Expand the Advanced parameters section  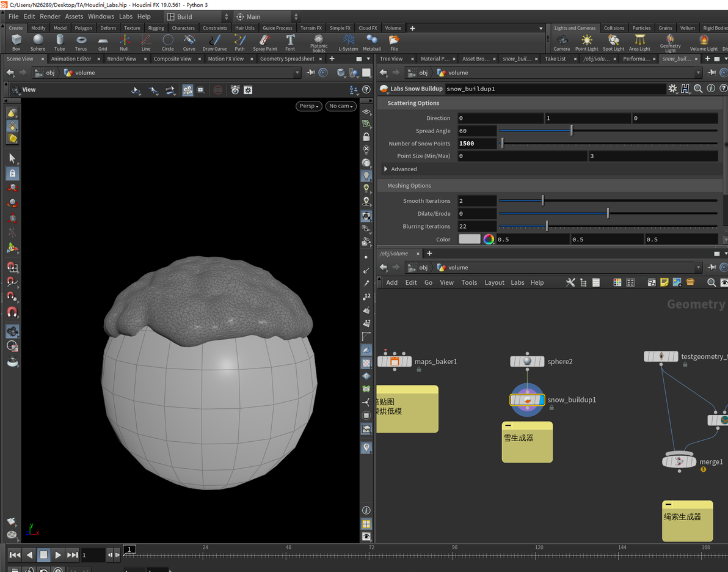386,169
